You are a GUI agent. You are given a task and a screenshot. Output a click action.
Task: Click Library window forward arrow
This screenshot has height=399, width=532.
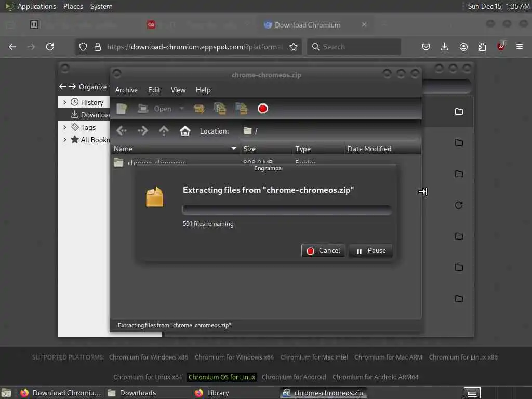[72, 87]
